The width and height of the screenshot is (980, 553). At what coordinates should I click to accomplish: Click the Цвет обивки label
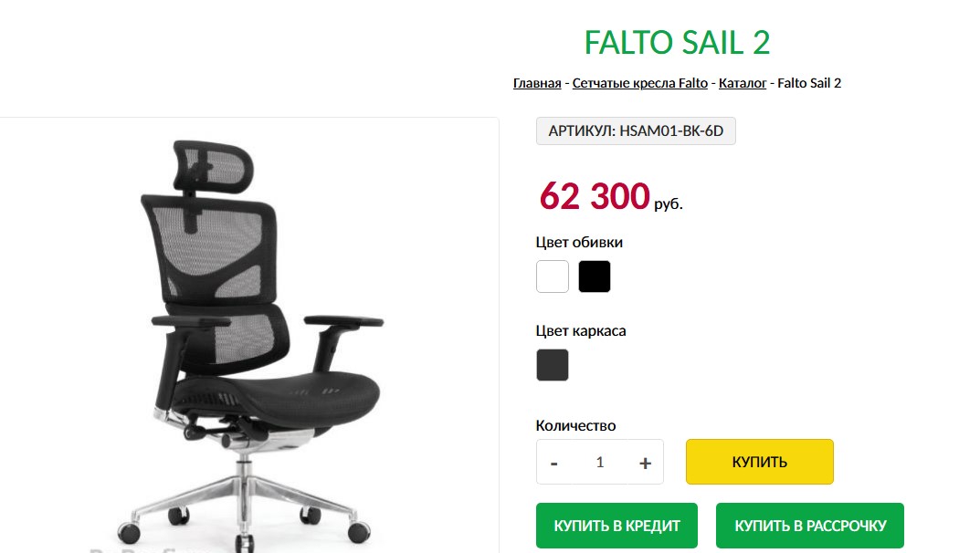[579, 242]
